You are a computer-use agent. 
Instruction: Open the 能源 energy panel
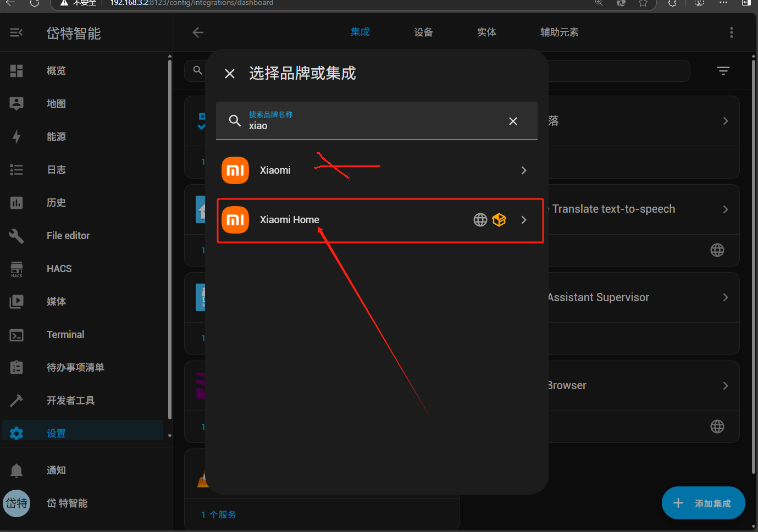56,137
